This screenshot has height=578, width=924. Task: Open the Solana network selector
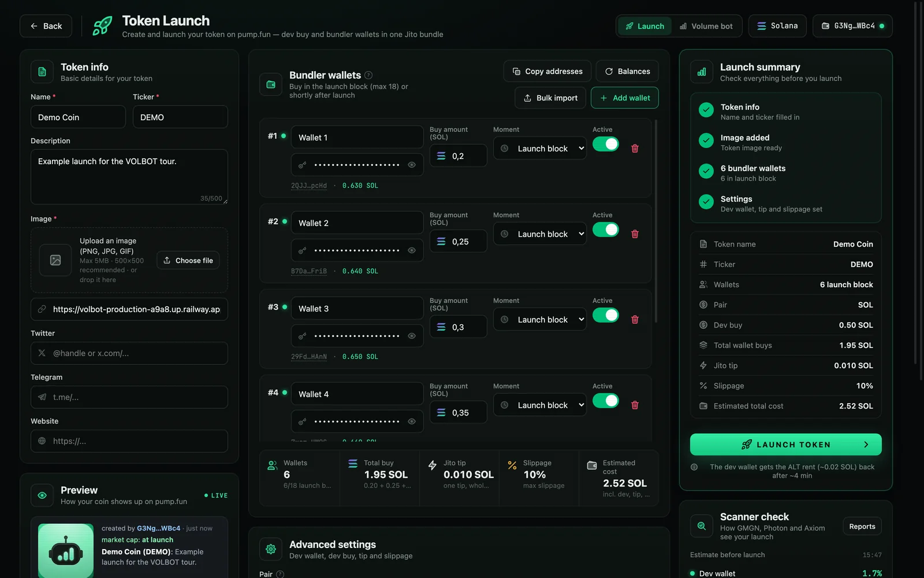click(777, 26)
